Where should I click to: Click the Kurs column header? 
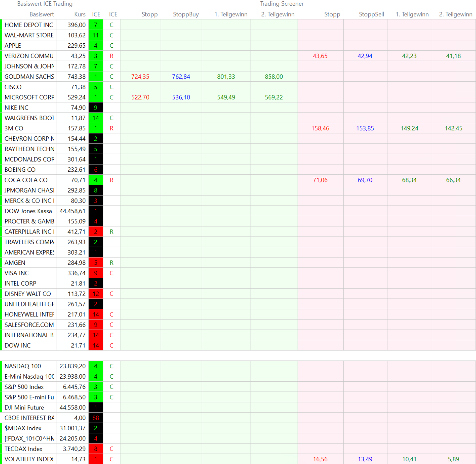[x=80, y=14]
